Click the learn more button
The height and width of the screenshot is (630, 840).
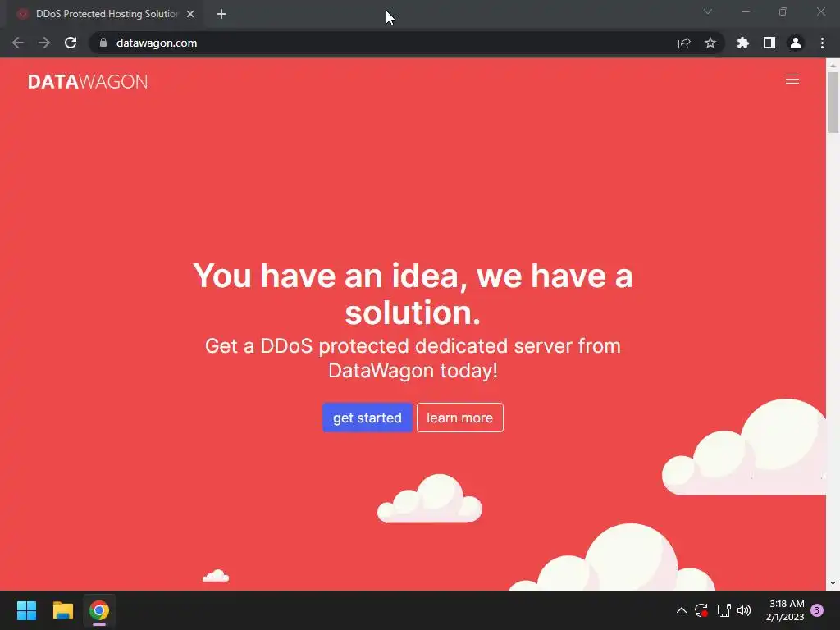point(459,418)
